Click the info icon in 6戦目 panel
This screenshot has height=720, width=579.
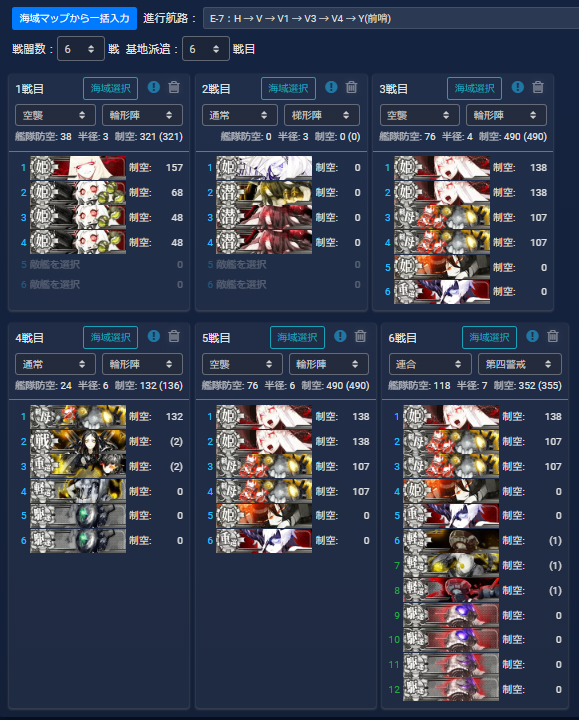(x=532, y=337)
